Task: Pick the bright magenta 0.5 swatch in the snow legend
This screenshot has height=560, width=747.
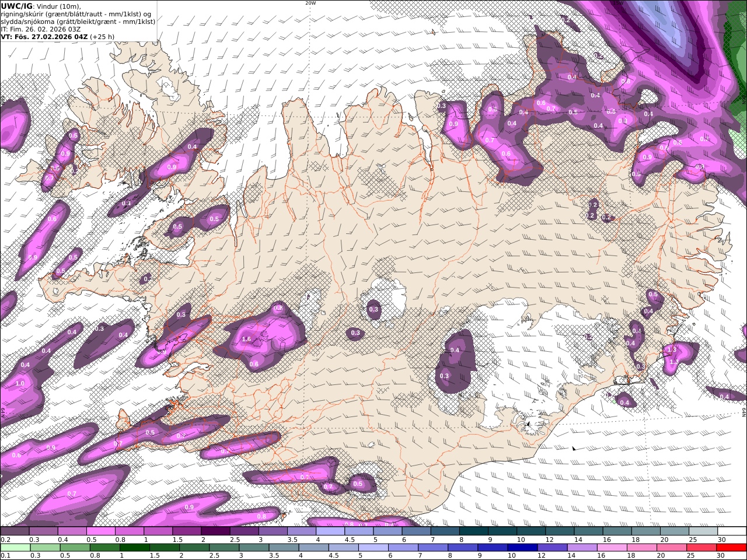Action: click(x=100, y=531)
